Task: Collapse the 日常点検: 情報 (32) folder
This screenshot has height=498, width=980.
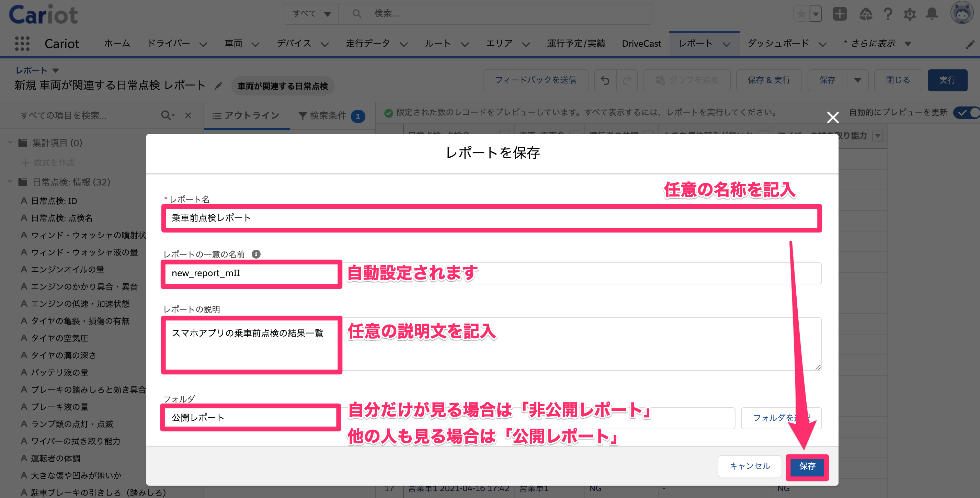Action: pos(11,182)
